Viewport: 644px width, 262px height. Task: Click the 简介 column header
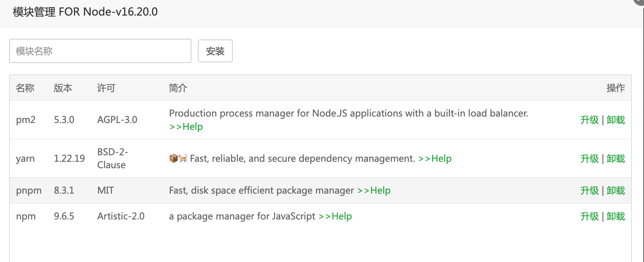(x=178, y=88)
